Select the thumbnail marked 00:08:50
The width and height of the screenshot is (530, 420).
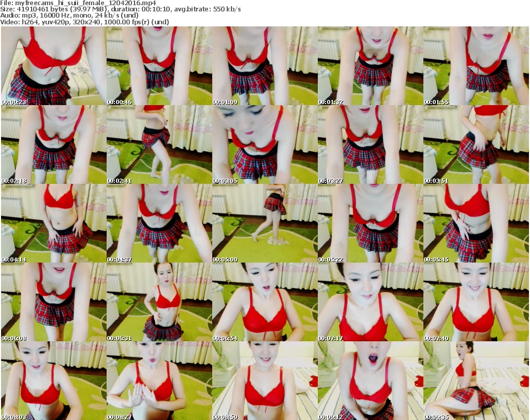pos(264,381)
